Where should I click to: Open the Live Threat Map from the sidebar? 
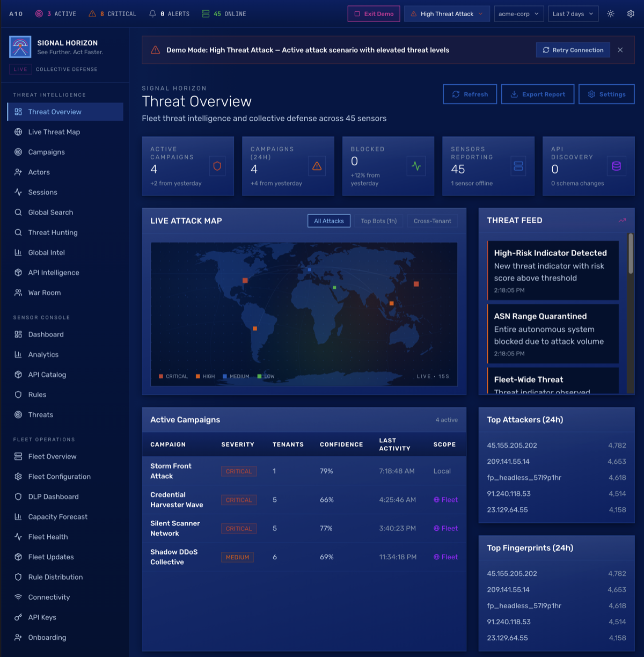click(x=53, y=132)
